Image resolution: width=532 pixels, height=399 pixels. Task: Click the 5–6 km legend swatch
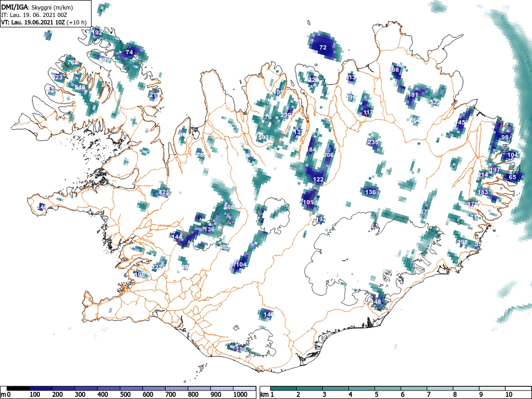387,388
